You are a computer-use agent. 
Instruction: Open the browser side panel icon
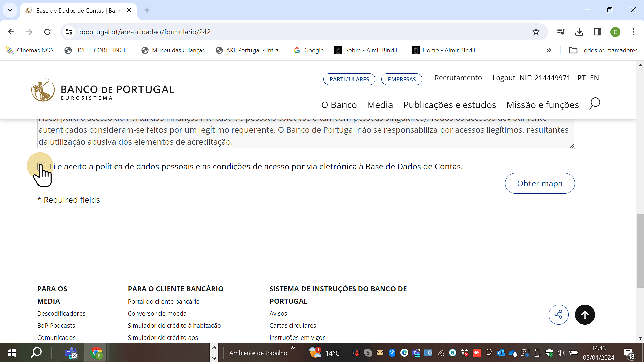point(597,32)
